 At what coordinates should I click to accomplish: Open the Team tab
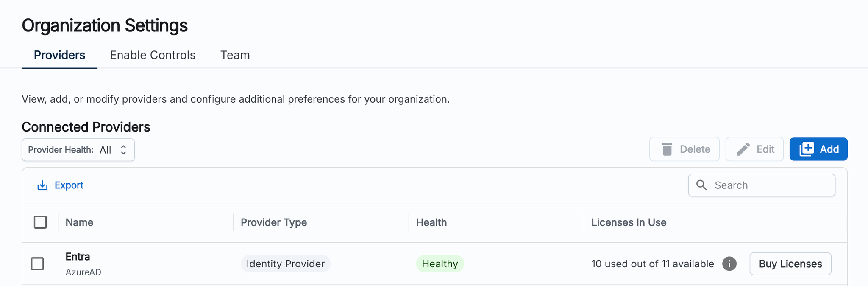click(235, 55)
